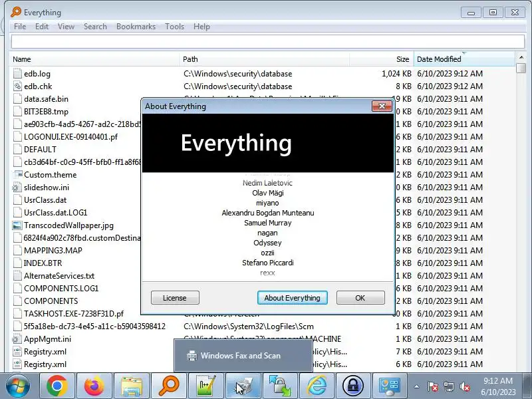Select the UsrClass.dat file
This screenshot has height=399, width=532.
pyautogui.click(x=45, y=200)
